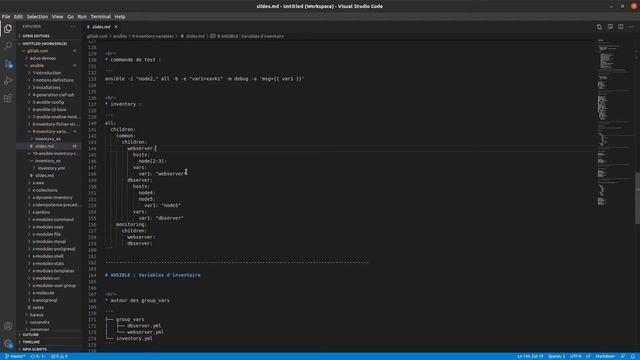
Task: Click line number 164 in the gutter
Action: pos(92,275)
